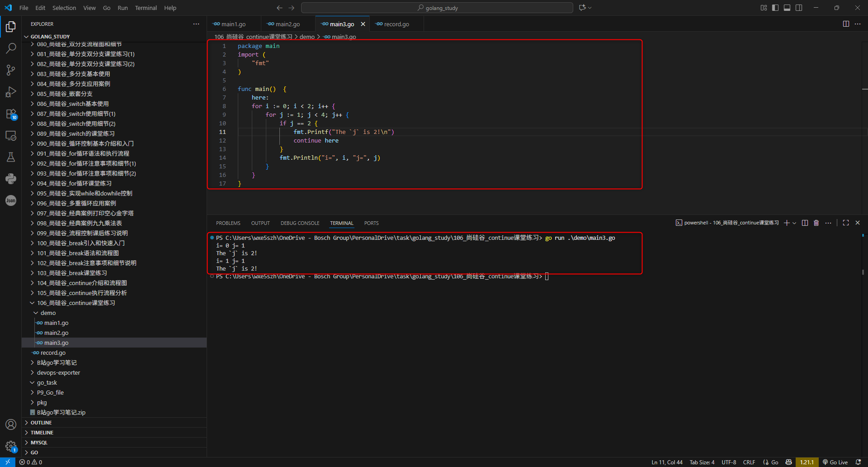Split the editor to the right
The height and width of the screenshot is (467, 868).
(846, 24)
